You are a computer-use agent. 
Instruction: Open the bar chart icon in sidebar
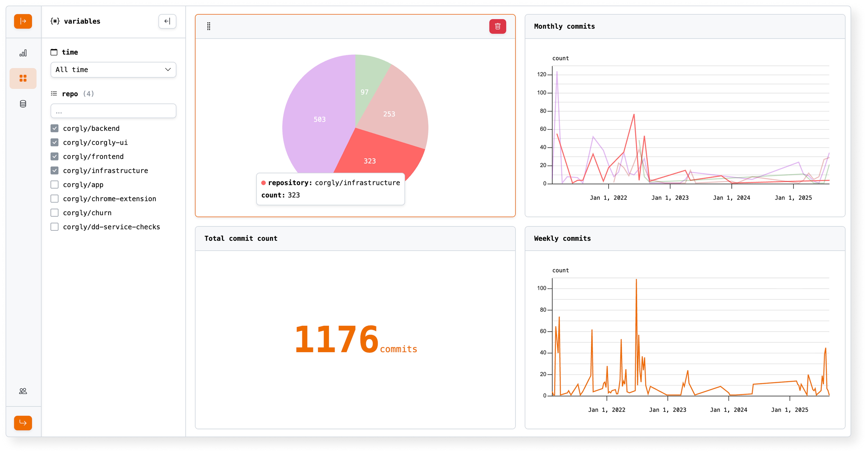coord(23,53)
